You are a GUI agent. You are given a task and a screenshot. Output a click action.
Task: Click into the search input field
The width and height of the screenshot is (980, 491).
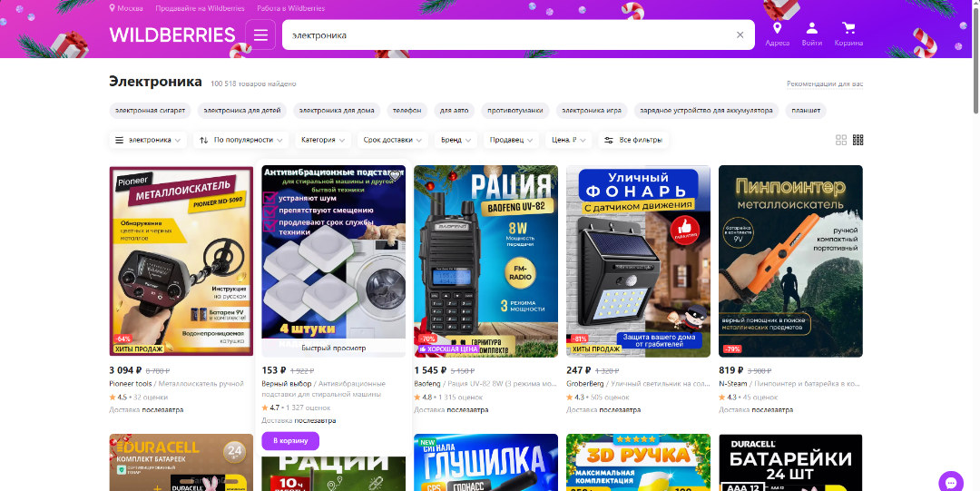point(508,35)
